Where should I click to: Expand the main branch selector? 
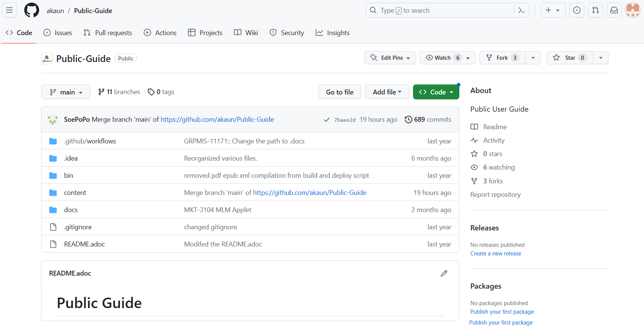tap(66, 92)
